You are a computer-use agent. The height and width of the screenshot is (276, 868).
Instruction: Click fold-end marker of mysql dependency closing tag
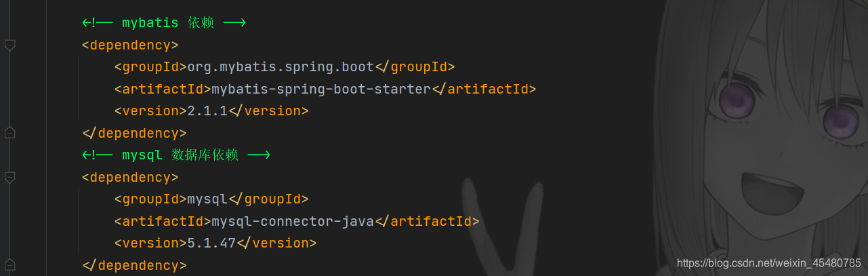coord(9,264)
